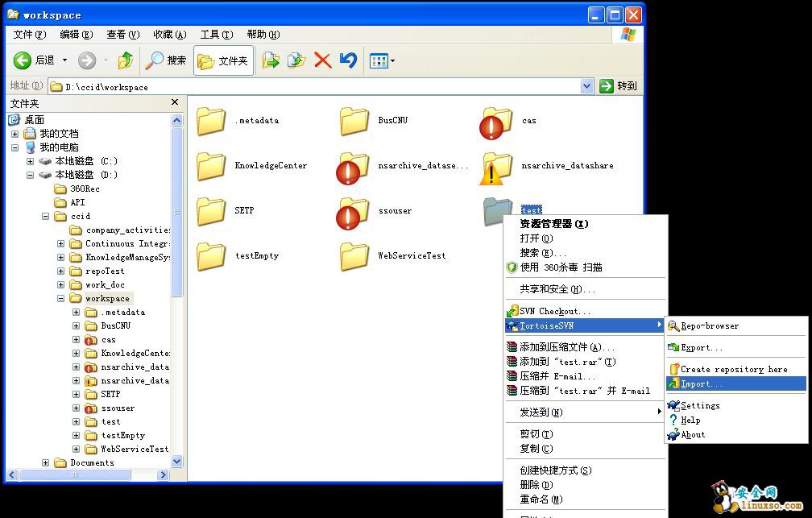Toggle the 文件夹 folders pane button

(x=223, y=60)
